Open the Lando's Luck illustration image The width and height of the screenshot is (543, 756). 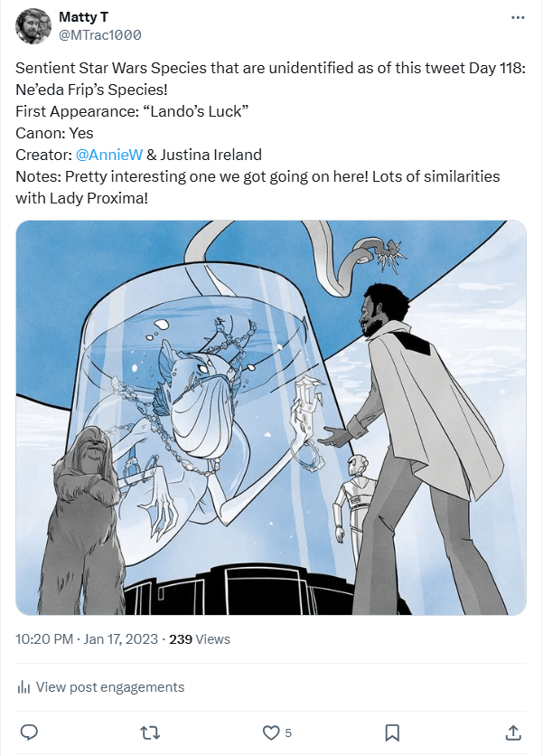[271, 418]
